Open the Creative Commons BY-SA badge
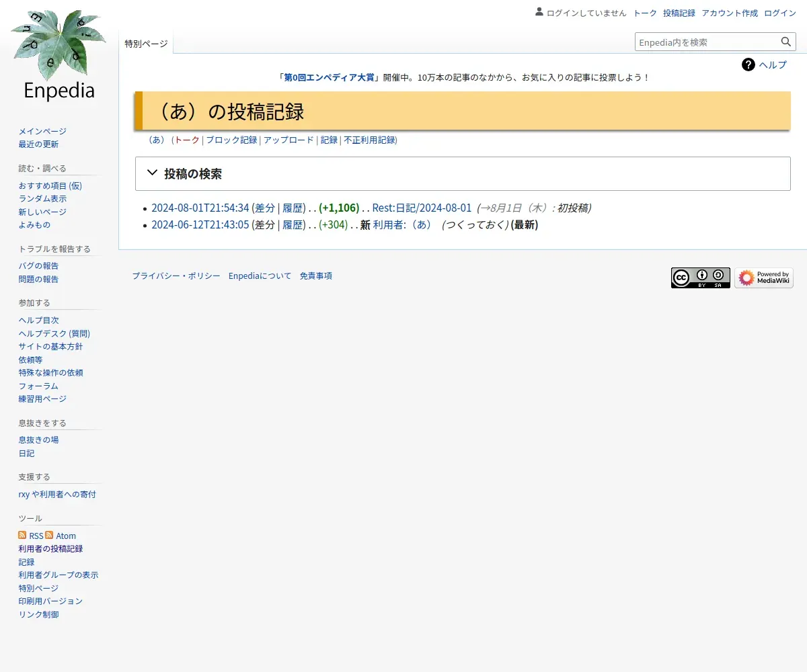This screenshot has height=672, width=807. pos(700,278)
